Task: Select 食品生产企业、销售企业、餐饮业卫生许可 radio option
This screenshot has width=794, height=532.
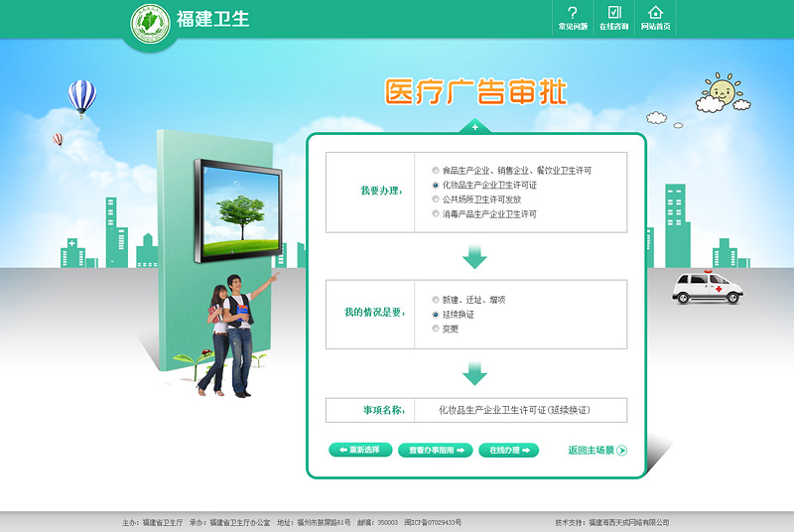Action: [x=435, y=171]
